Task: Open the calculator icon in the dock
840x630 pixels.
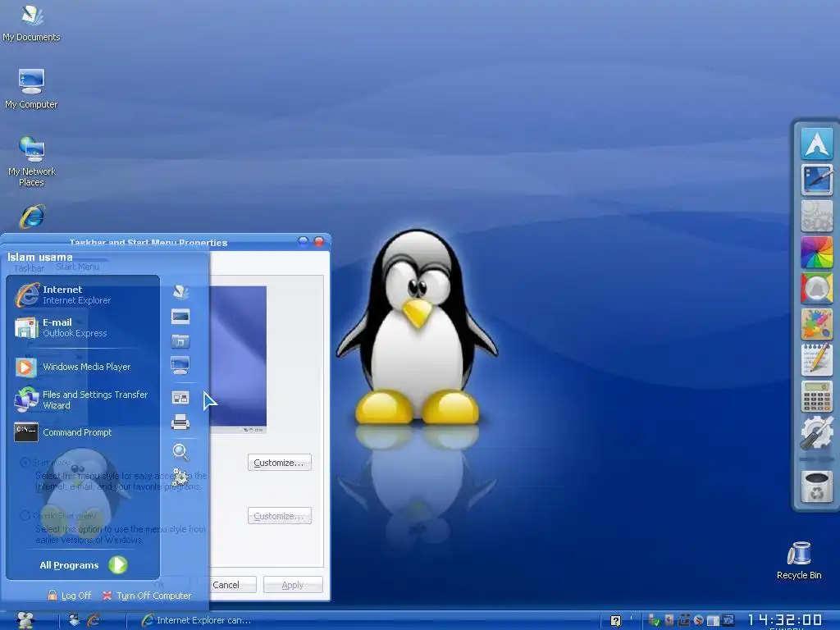Action: 817,396
